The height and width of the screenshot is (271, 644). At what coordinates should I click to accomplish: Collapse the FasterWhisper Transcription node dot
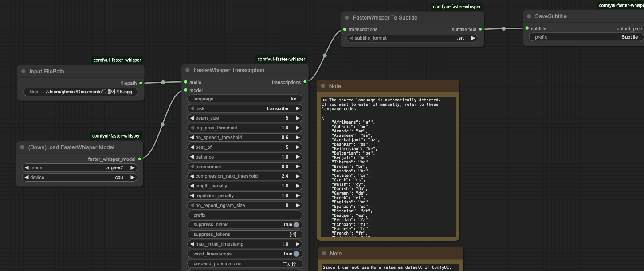click(x=188, y=70)
